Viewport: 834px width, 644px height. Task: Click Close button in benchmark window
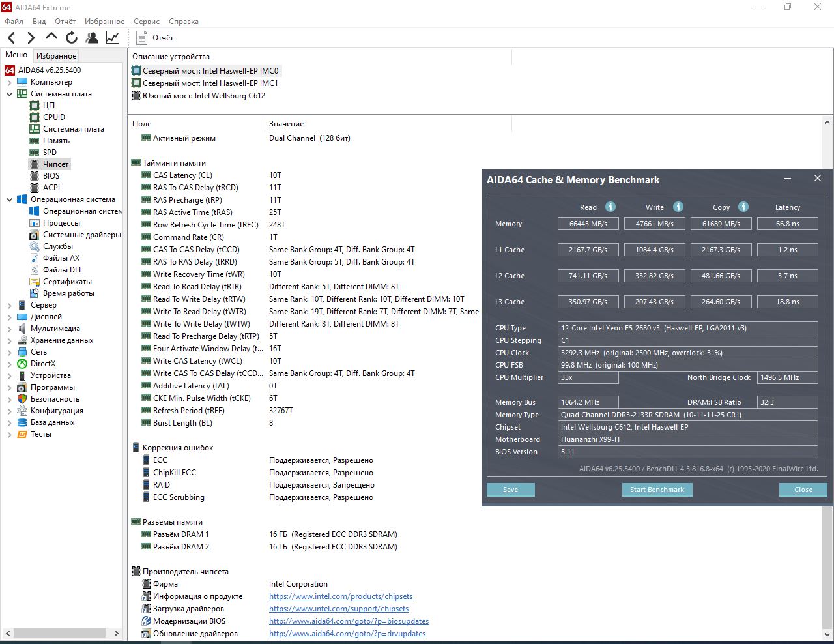[803, 490]
